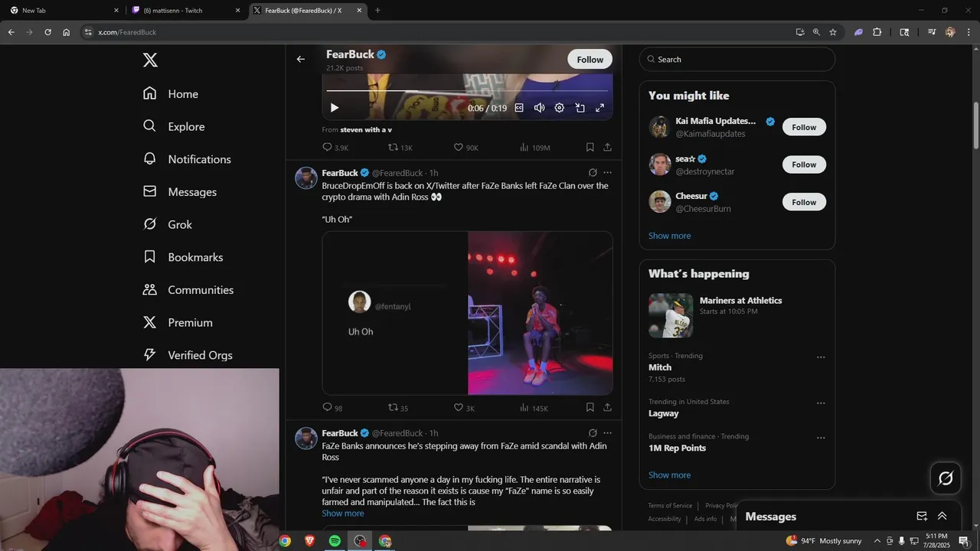Open the Terms of Service link
The width and height of the screenshot is (980, 551).
tap(670, 505)
